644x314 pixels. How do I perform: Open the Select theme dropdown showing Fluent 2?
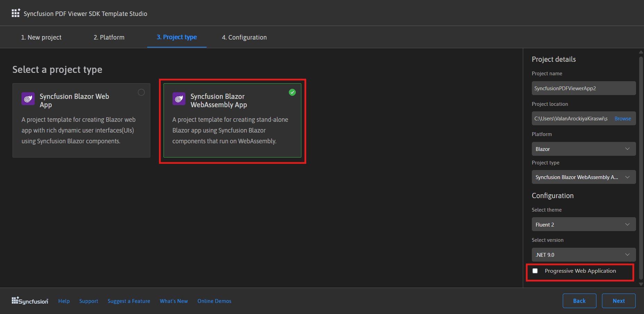click(x=584, y=224)
